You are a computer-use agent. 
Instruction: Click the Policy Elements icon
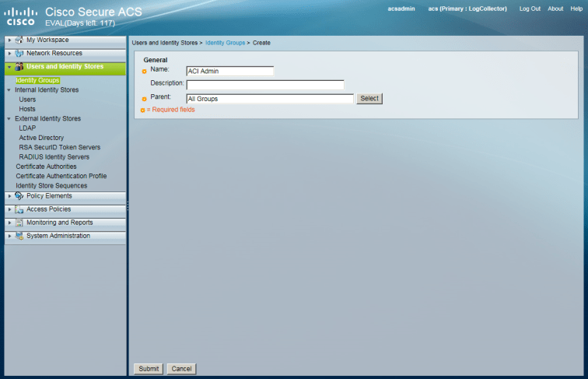coord(19,196)
